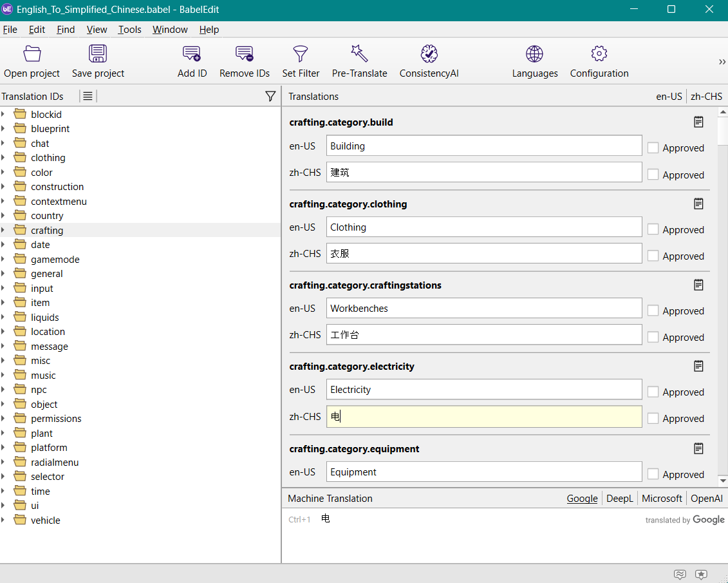Viewport: 728px width, 583px height.
Task: Expand the gamemode folder in the tree
Action: tap(4, 260)
